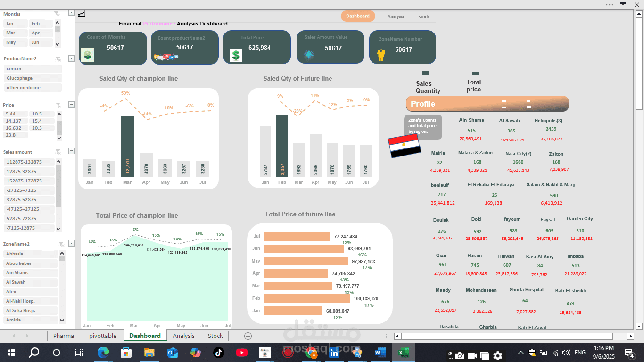Screen dimensions: 644x362
Task: Clear the filter on the ZoneName2 slicer
Action: point(61,244)
